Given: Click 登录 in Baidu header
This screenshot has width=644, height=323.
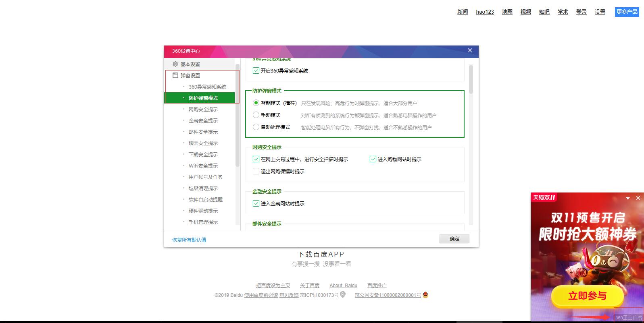Looking at the screenshot, I should point(581,12).
